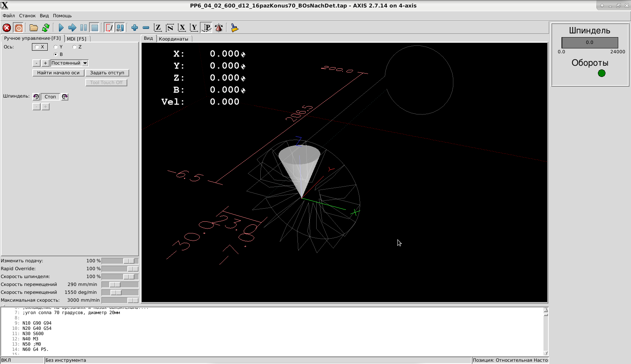Expand the Постоянный jog increment dropdown

pyautogui.click(x=85, y=63)
